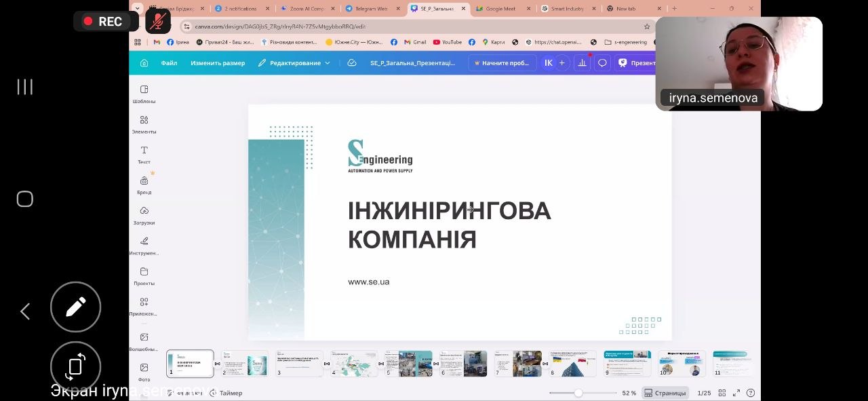The width and height of the screenshot is (868, 401).
Task: Open the Файл menu
Action: point(169,63)
